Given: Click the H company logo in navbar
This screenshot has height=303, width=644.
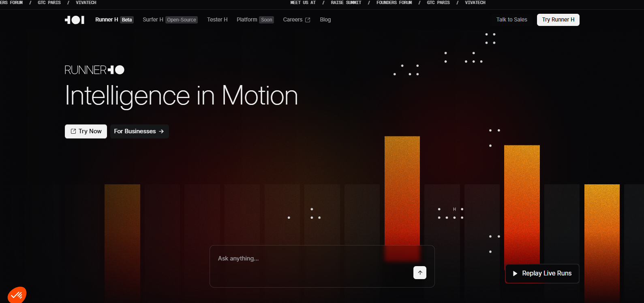Looking at the screenshot, I should click(75, 20).
